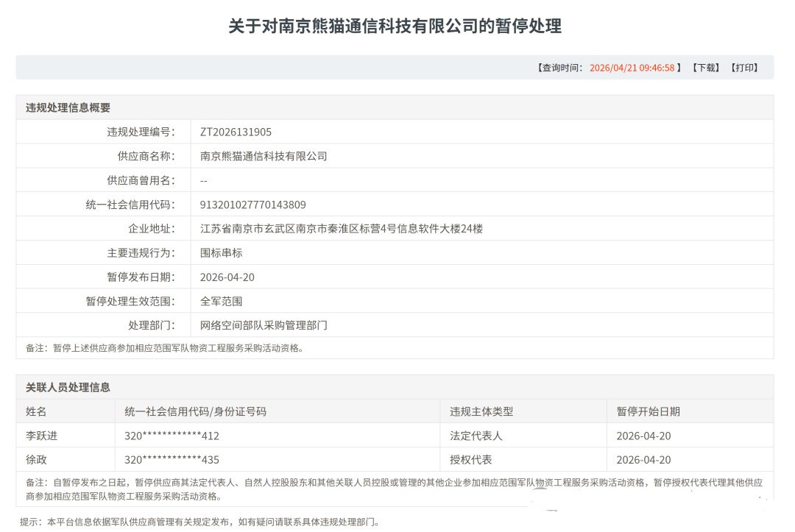
Task: Click the name 李跃进 in table
Action: click(41, 436)
